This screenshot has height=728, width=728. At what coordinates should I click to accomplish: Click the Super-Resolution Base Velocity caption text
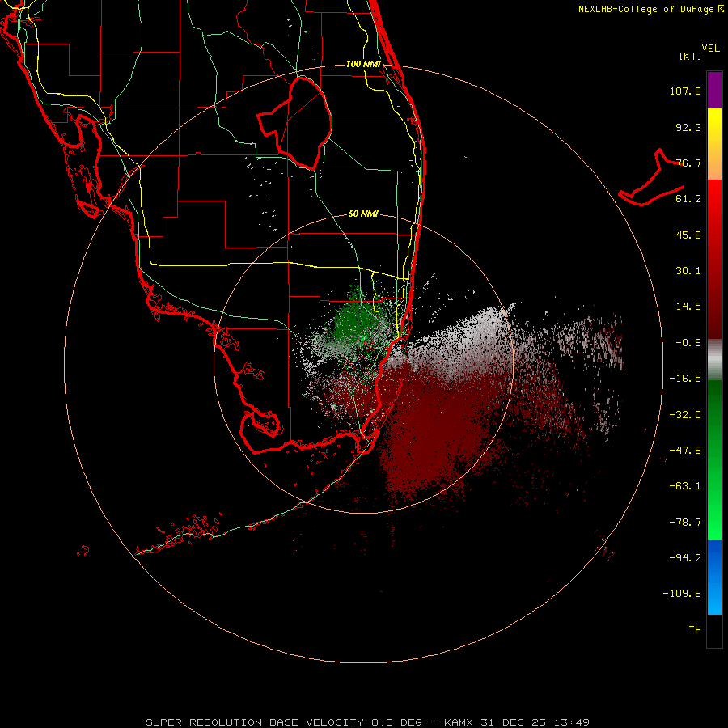point(367,722)
